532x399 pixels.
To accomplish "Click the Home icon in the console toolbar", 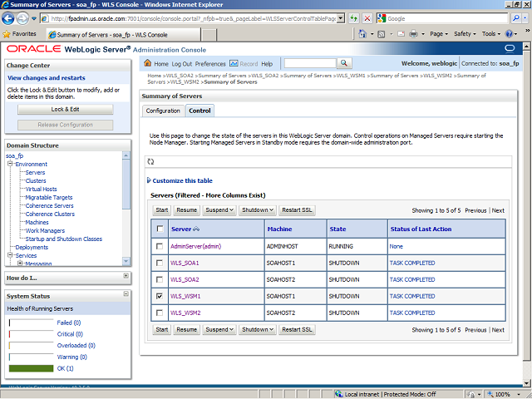I will pyautogui.click(x=148, y=64).
